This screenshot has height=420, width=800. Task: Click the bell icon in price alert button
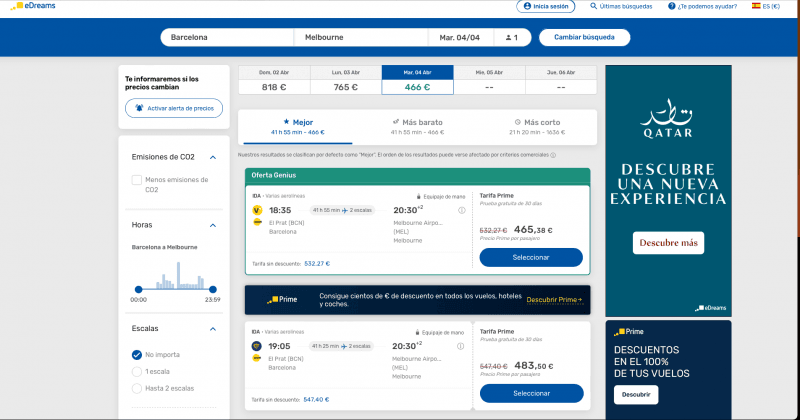(139, 108)
